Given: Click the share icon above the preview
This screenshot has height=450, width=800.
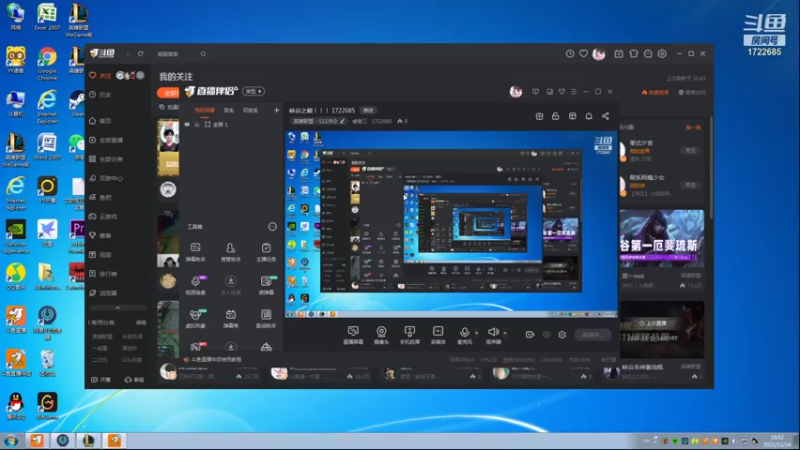Looking at the screenshot, I should click(x=605, y=116).
